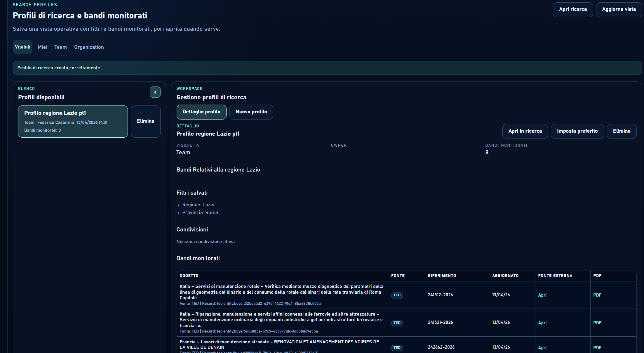The image size is (644, 353).
Task: Open the PDF for tender 241521-2026
Action: [597, 323]
